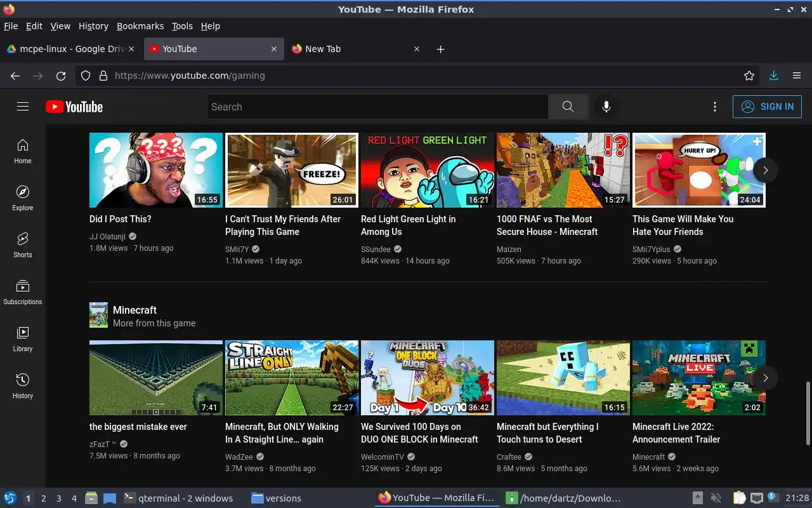Open the Bookmarks menu

pos(140,26)
